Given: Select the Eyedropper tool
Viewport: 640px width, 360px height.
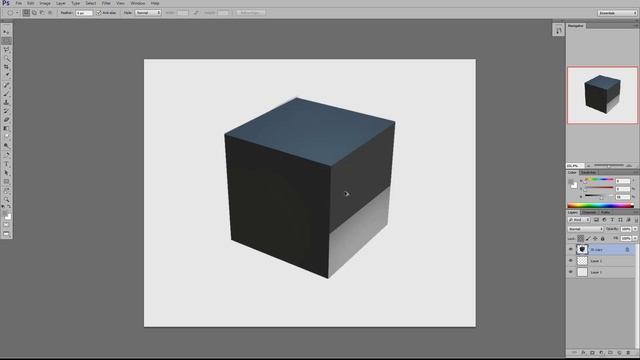Looking at the screenshot, I should coord(6,75).
